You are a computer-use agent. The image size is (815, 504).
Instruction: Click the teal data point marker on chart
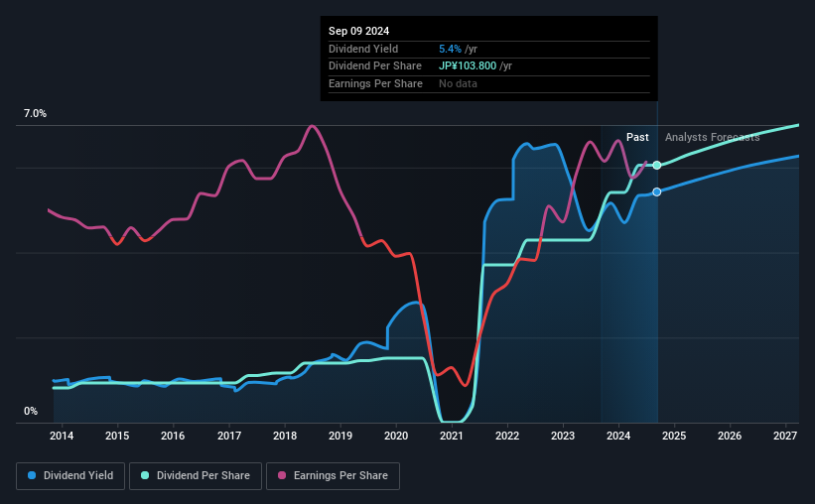tap(657, 166)
